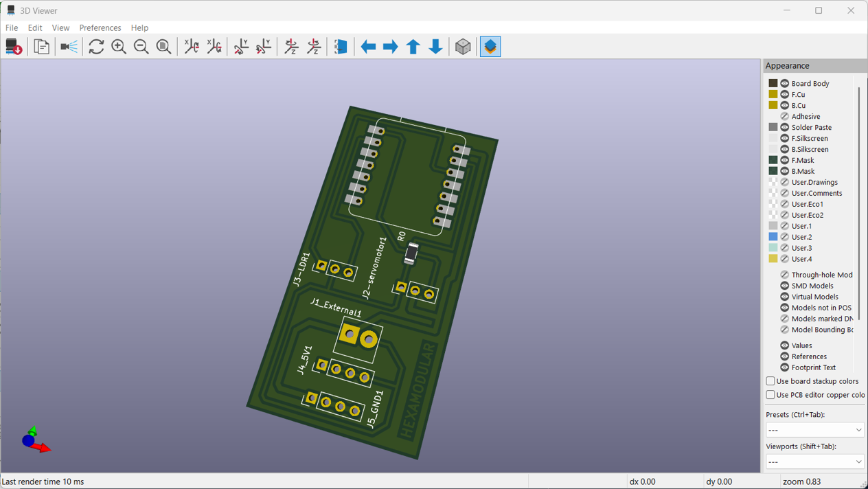This screenshot has width=868, height=489.
Task: Toggle F.Cu layer visibility
Action: click(785, 94)
